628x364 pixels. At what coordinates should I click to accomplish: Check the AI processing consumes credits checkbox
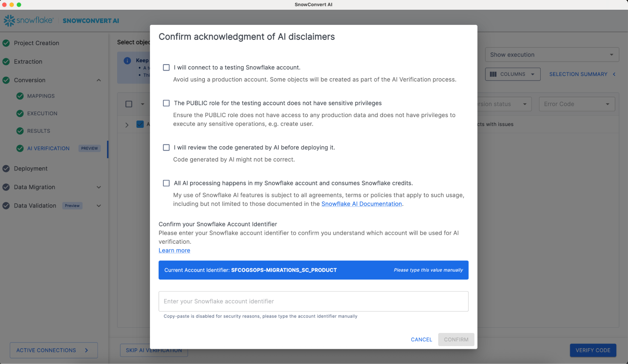[166, 183]
